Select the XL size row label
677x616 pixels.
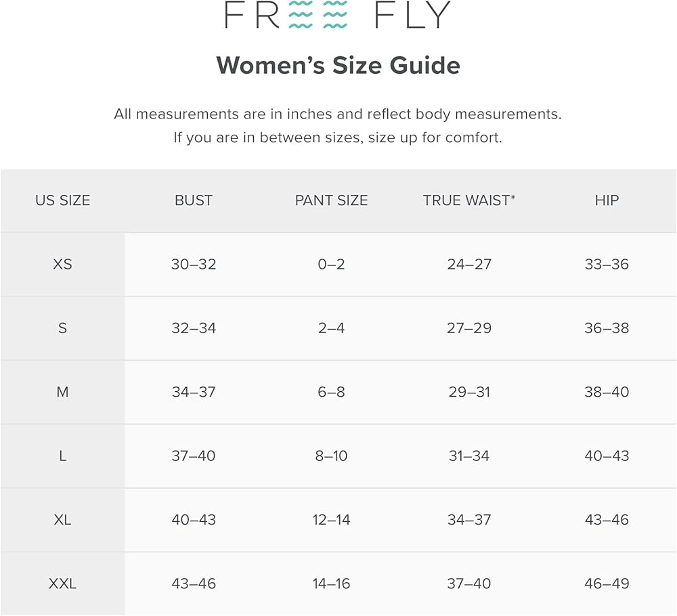62,520
